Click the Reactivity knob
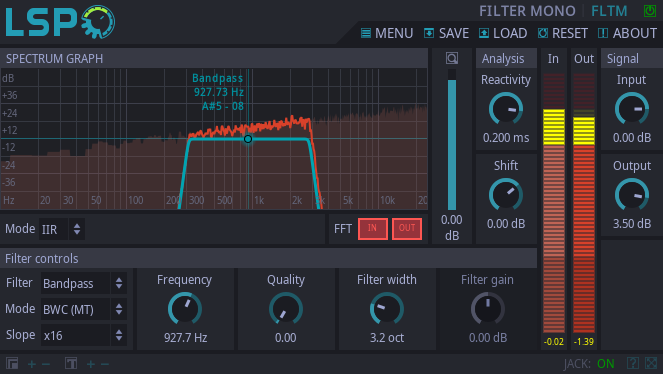This screenshot has height=374, width=663. [506, 109]
